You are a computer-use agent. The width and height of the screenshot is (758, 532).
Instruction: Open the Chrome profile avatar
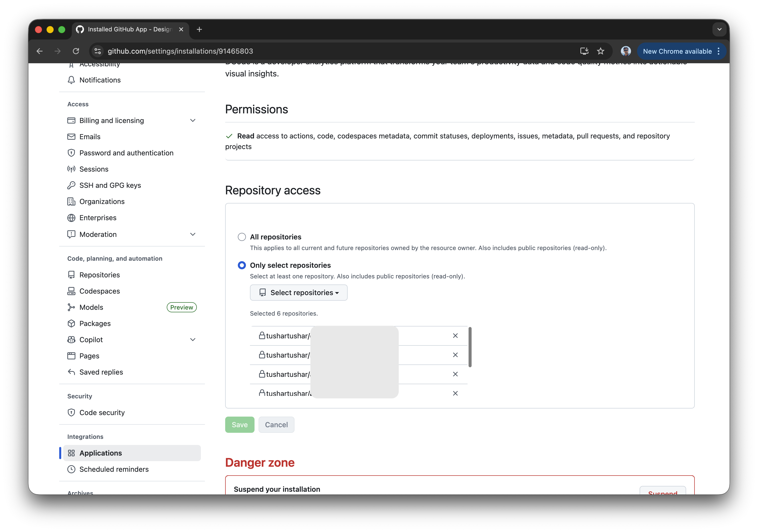click(x=626, y=51)
